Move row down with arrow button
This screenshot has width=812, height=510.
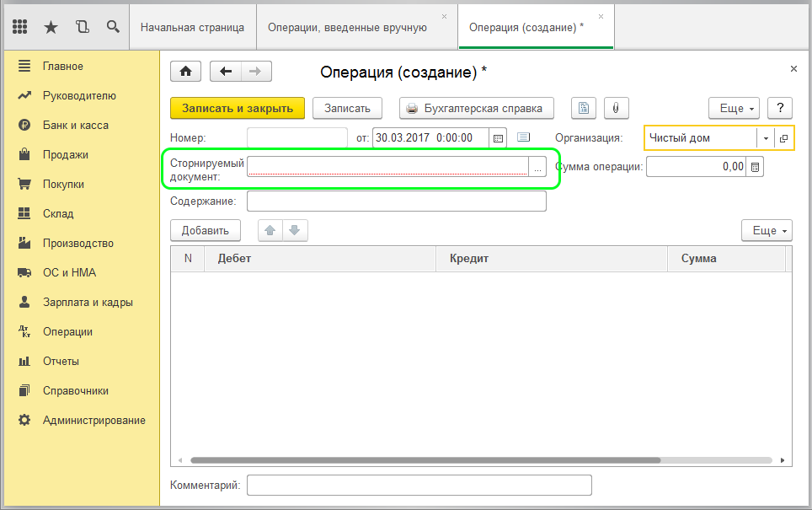tap(294, 230)
